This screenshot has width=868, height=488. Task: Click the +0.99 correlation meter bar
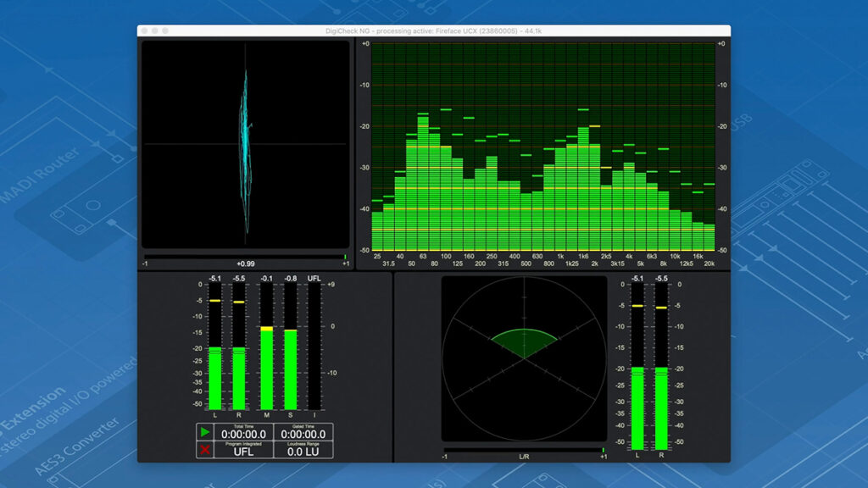click(x=245, y=256)
